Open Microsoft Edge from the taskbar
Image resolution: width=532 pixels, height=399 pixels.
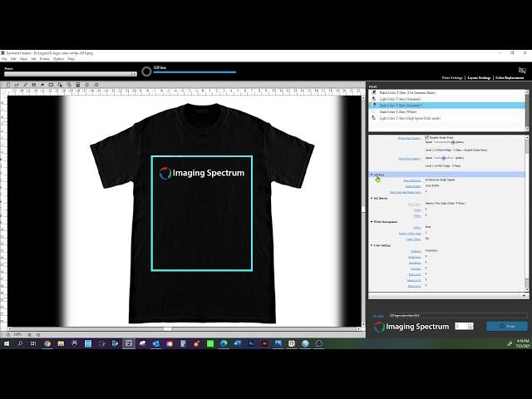tap(224, 343)
